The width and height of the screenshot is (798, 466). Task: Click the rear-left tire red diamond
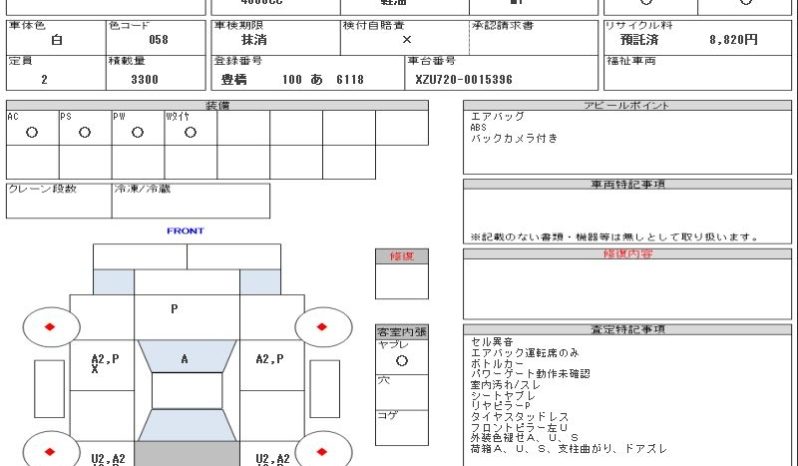click(x=49, y=451)
